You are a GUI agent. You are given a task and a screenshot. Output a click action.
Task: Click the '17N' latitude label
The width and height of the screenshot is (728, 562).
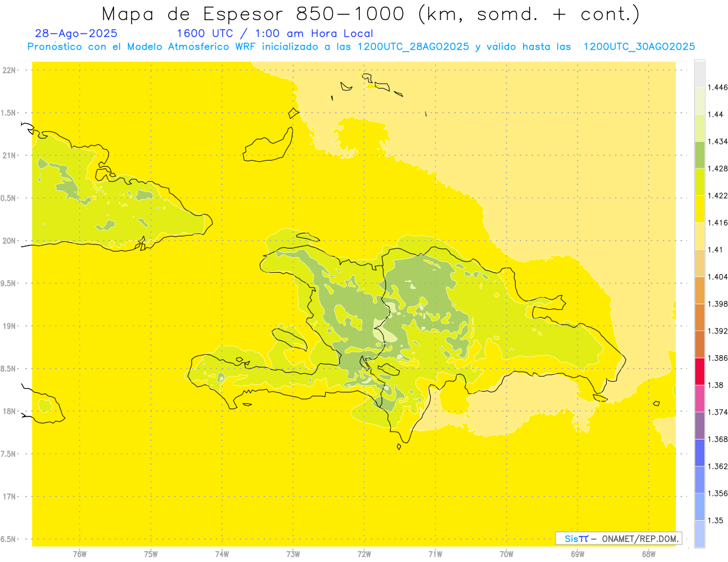pyautogui.click(x=9, y=497)
